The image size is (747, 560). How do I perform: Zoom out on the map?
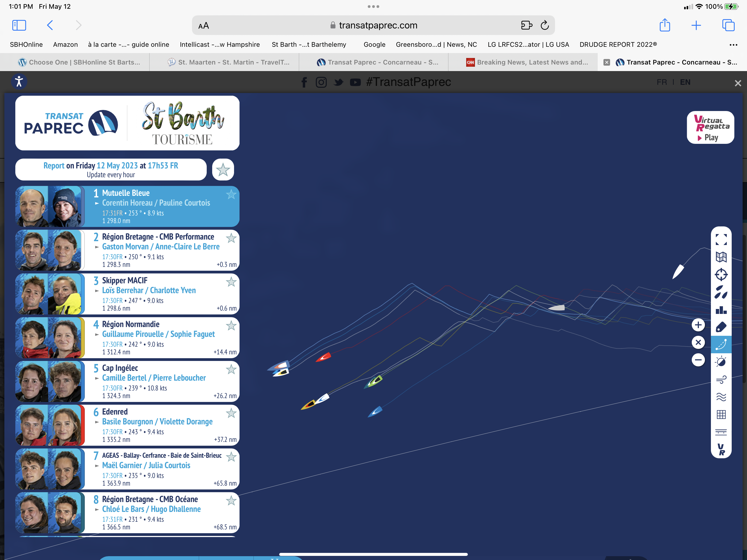click(x=698, y=360)
